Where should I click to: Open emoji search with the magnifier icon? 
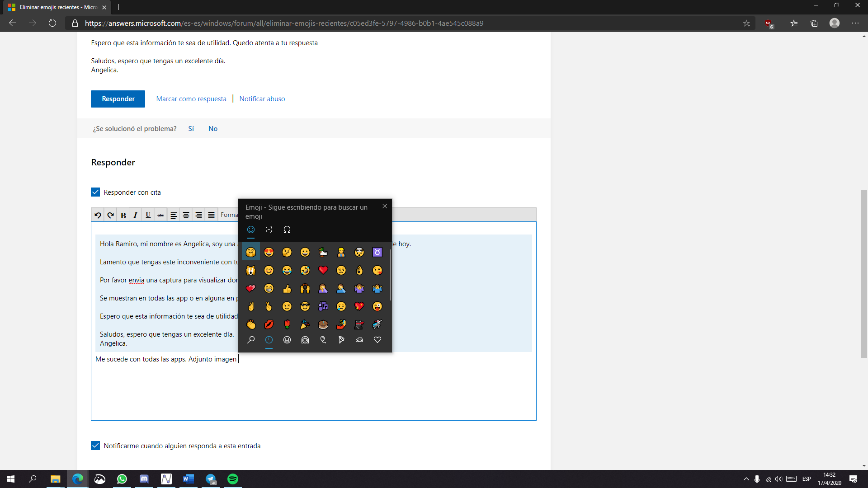251,340
